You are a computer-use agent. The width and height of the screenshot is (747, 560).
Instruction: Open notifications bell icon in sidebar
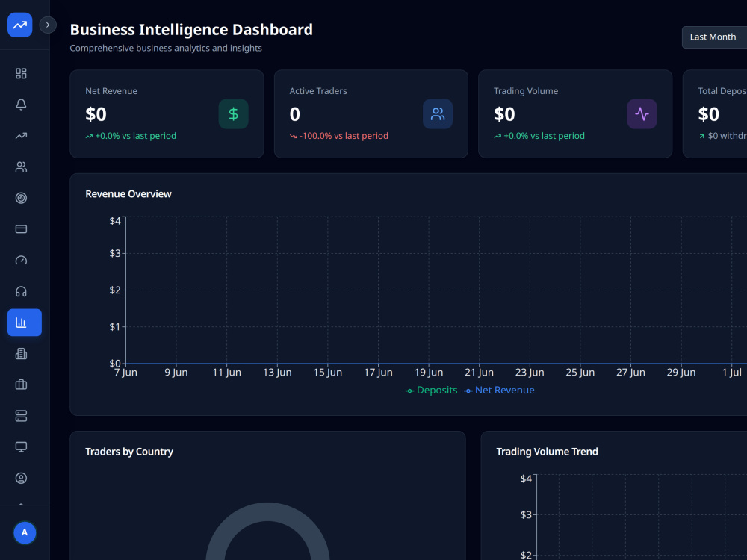coord(21,105)
